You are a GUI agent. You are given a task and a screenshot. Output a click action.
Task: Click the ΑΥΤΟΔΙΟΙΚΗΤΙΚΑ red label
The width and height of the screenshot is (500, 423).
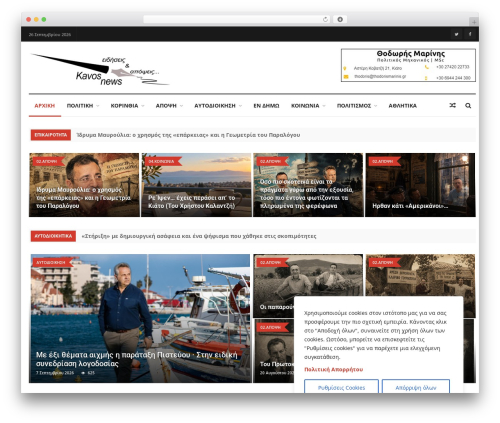tap(53, 236)
